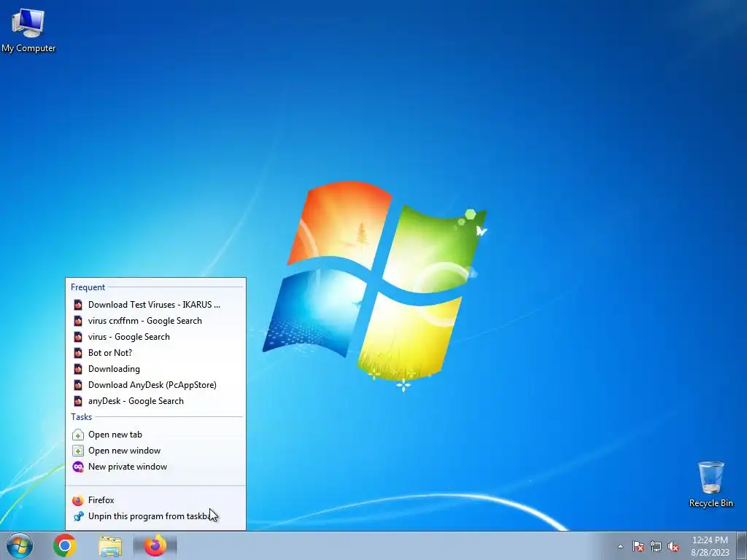Open the 'Bot or Not?' entry
This screenshot has height=560, width=747.
coord(156,353)
